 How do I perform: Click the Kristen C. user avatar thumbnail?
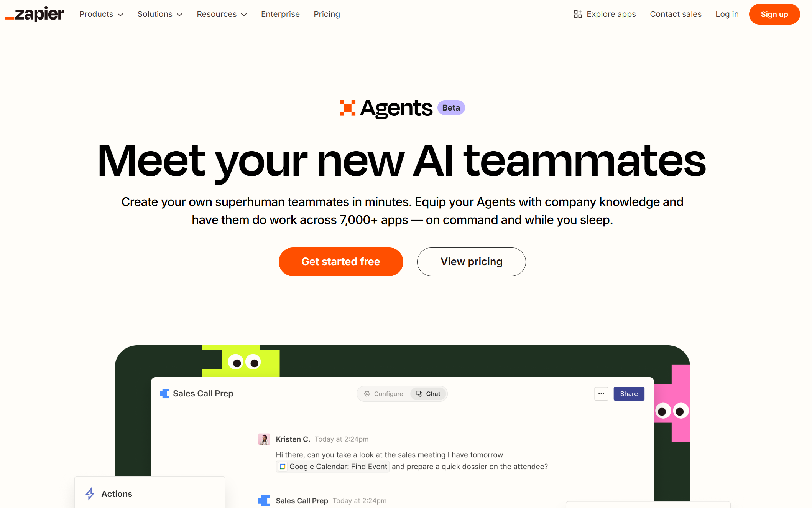[264, 439]
